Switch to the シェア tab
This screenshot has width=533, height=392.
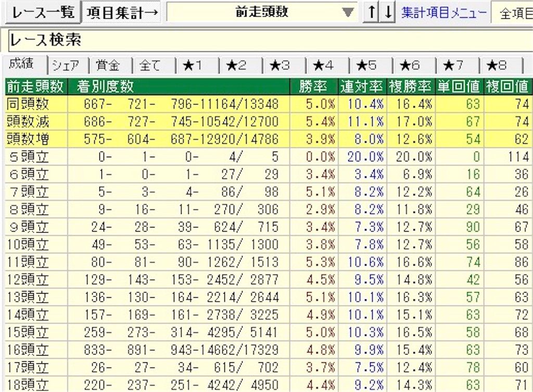click(67, 65)
